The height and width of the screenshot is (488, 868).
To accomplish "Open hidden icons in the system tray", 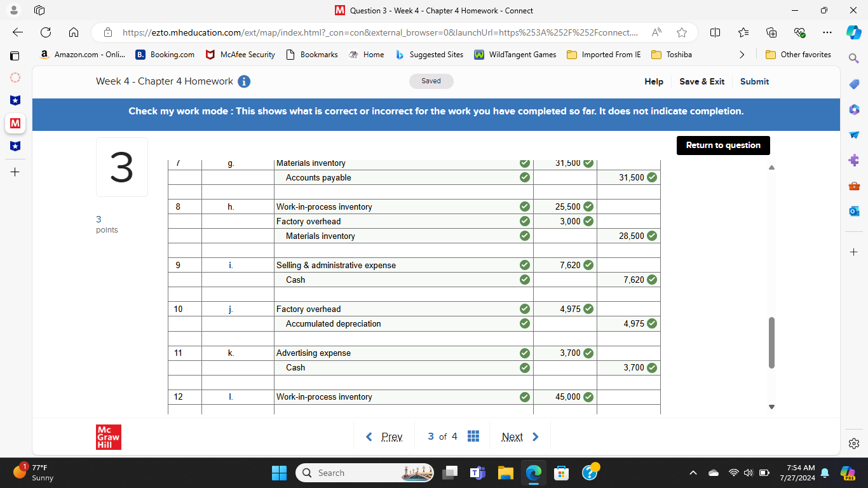I will 693,473.
